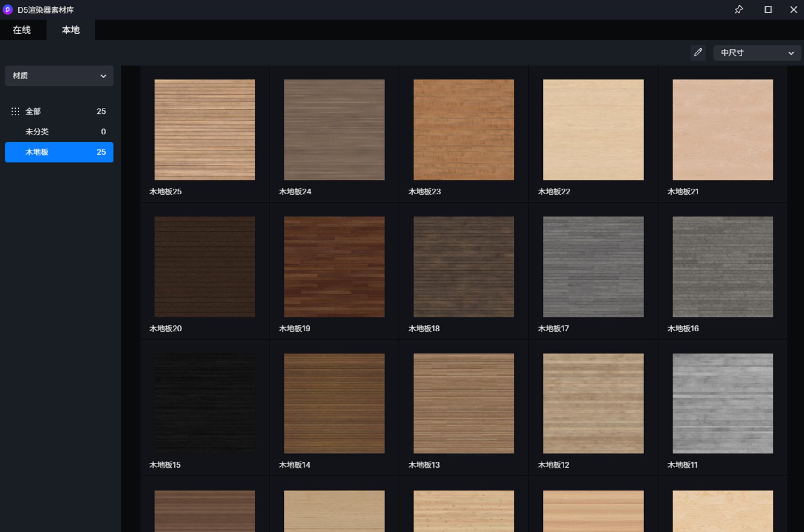Select the 木地板 category
Viewport: 804px width, 532px height.
tap(59, 152)
